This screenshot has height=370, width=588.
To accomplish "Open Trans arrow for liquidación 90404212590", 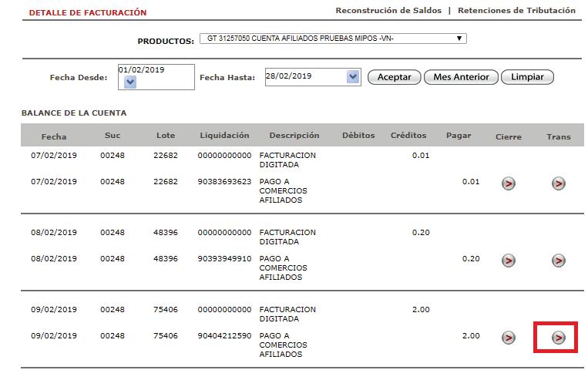I will click(x=559, y=338).
